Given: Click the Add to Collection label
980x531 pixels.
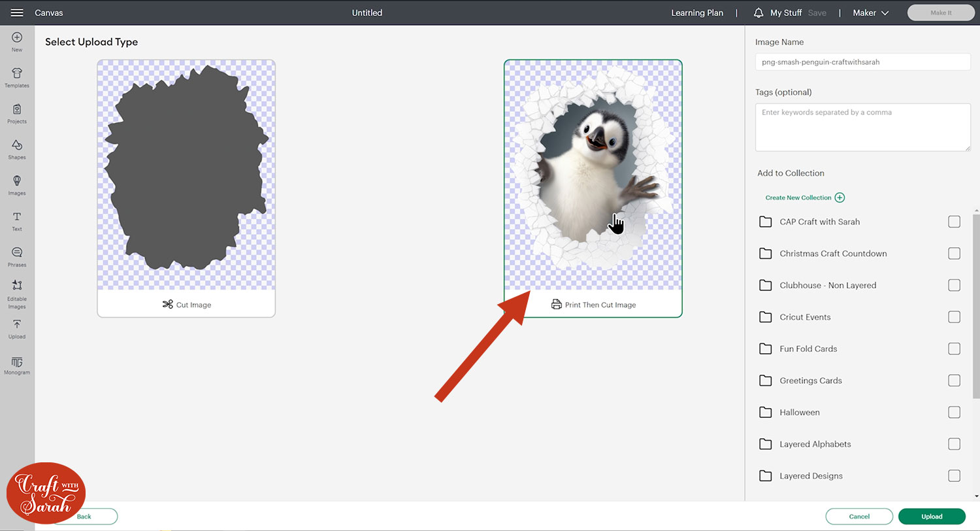Looking at the screenshot, I should click(791, 173).
